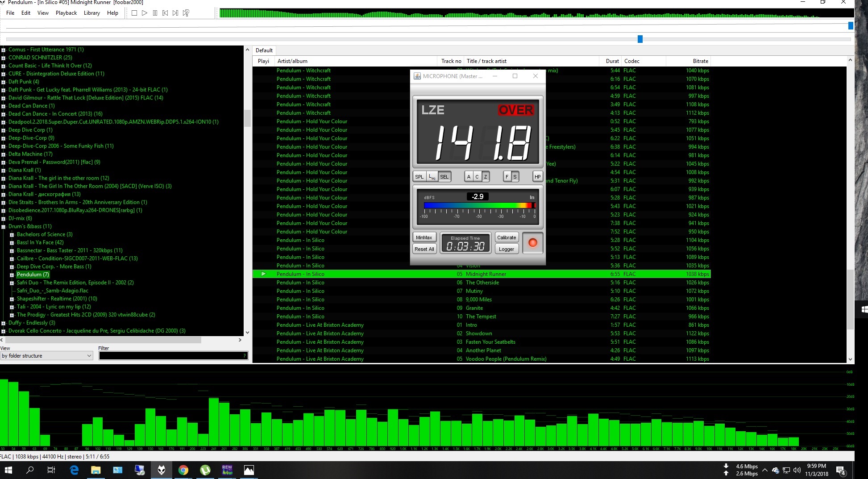868x479 pixels.
Task: Click the Play button in toolbar
Action: tap(144, 13)
